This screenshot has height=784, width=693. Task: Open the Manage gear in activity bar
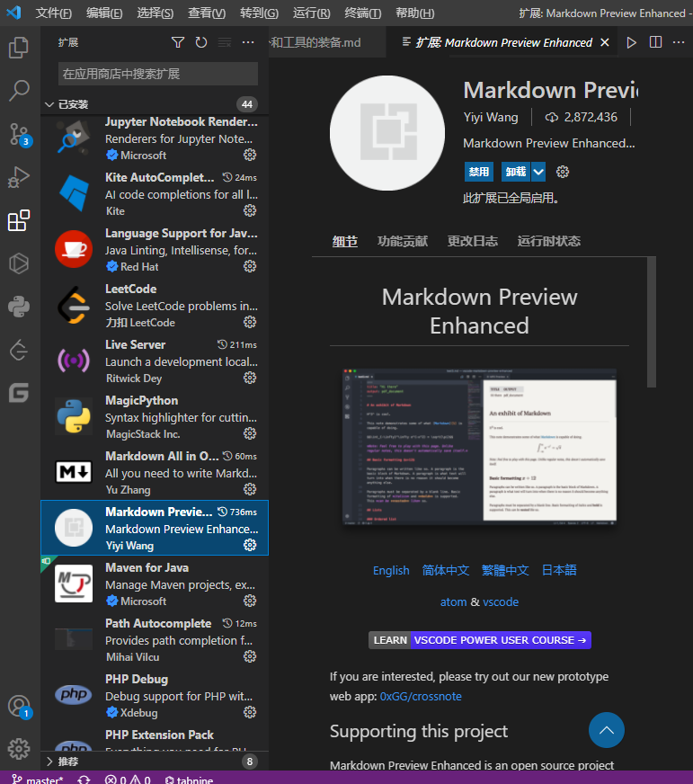click(x=19, y=749)
